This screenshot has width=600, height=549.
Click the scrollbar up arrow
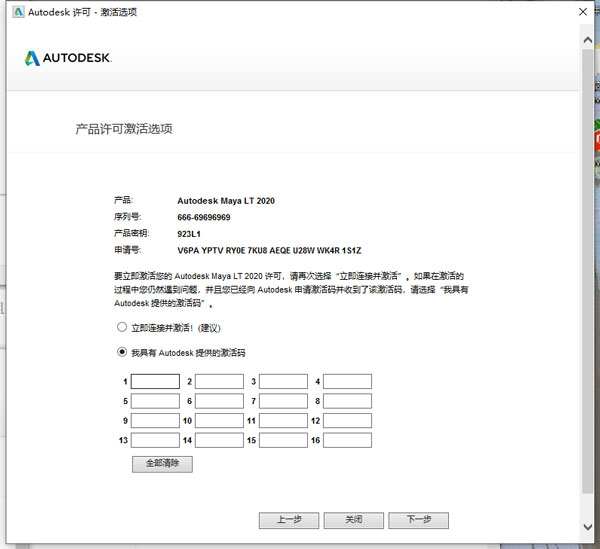point(588,40)
